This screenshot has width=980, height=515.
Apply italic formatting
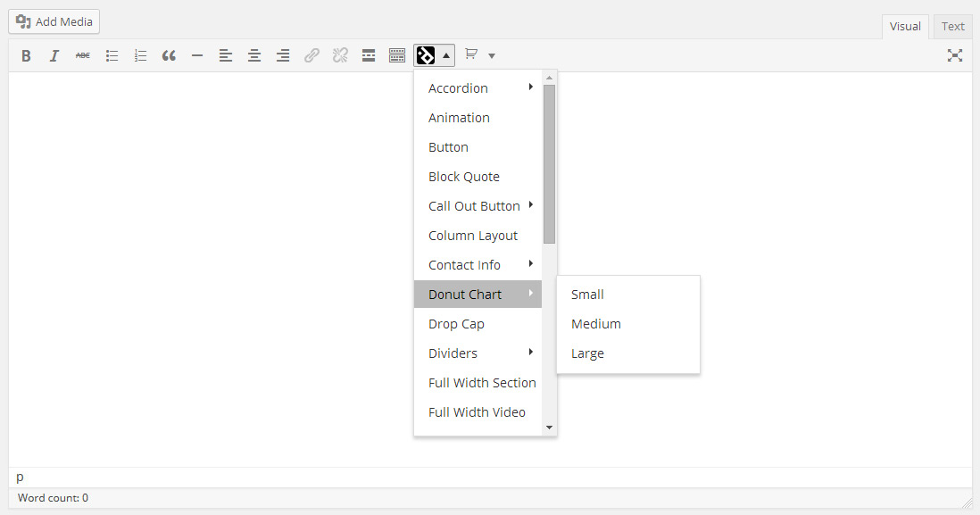click(54, 55)
